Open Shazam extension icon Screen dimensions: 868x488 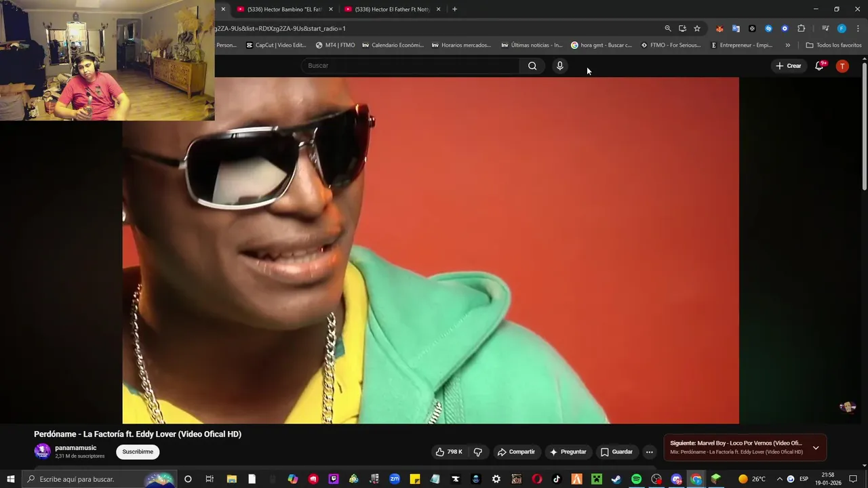click(768, 28)
